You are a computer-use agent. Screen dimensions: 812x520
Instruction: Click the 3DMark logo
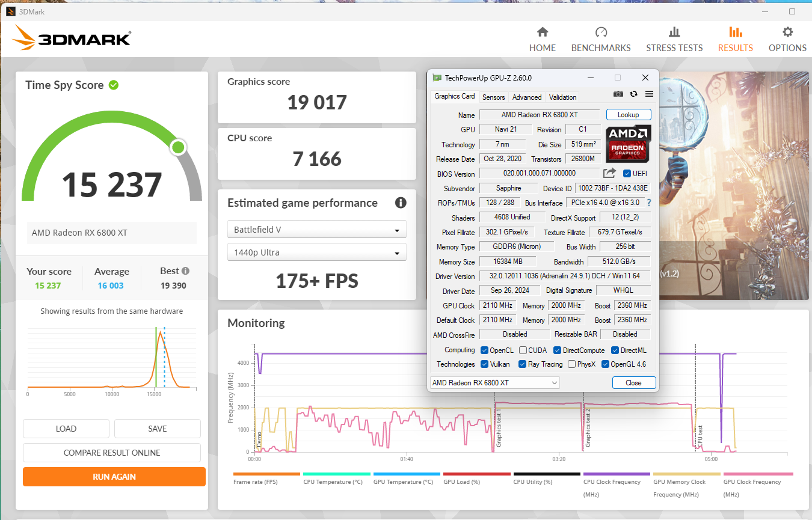(x=72, y=38)
